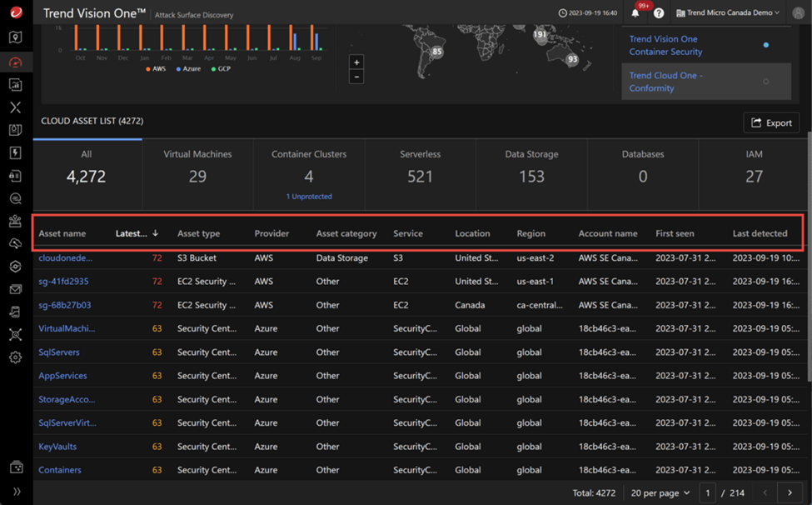Click the S3 Bucket asset type cell
812x505 pixels.
point(197,257)
